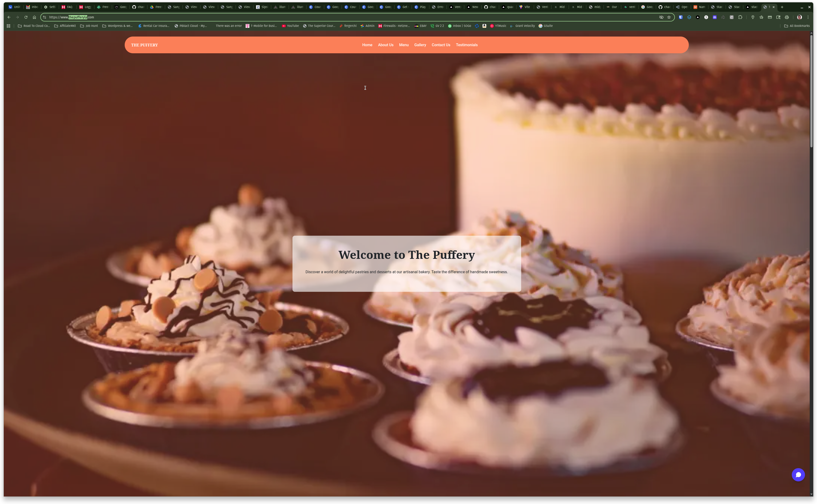817x504 pixels.
Task: Toggle the privacy eye icon in the address bar
Action: tap(661, 17)
